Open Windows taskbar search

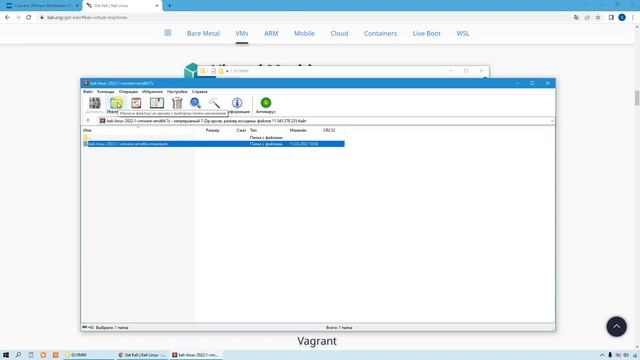pos(18,355)
